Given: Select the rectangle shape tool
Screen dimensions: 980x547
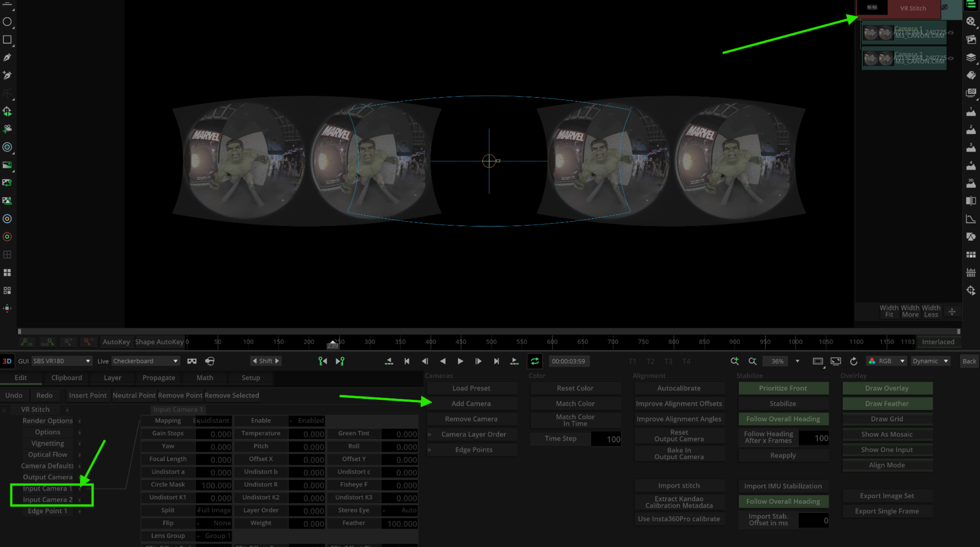Looking at the screenshot, I should point(7,40).
